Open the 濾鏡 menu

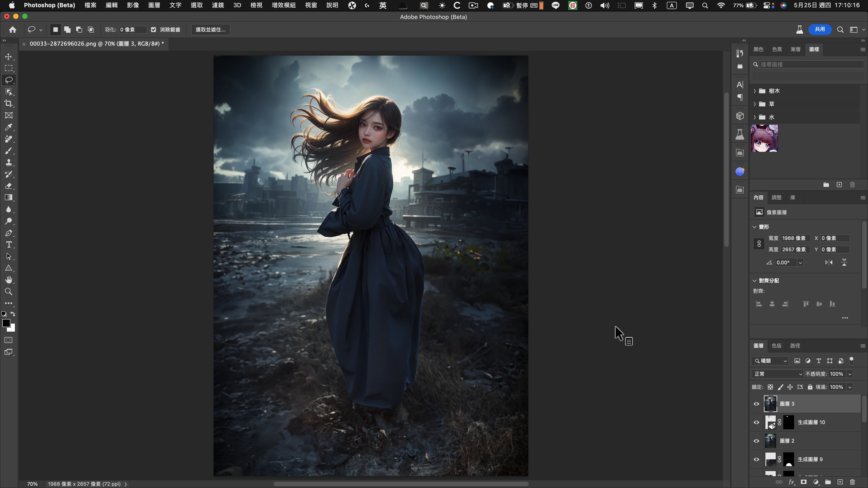click(218, 5)
